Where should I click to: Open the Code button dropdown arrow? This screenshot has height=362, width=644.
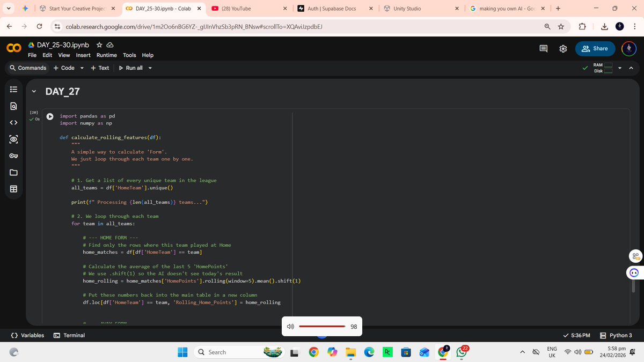click(x=82, y=68)
